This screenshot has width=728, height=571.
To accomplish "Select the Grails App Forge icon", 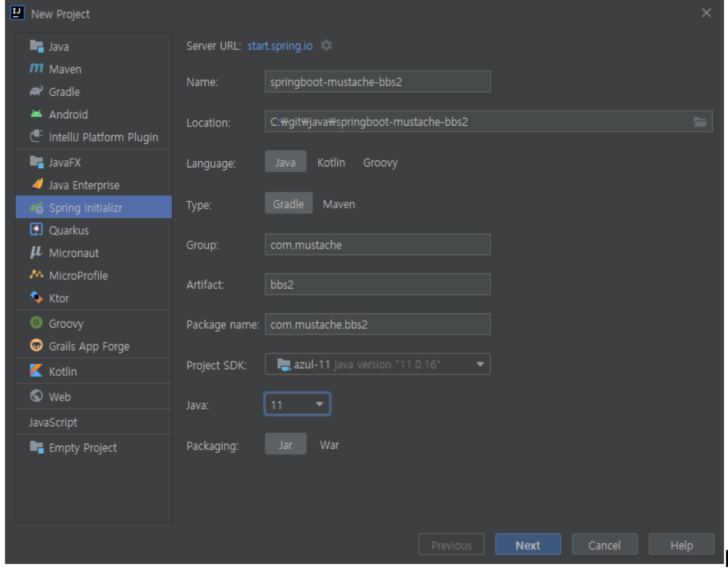I will 37,345.
